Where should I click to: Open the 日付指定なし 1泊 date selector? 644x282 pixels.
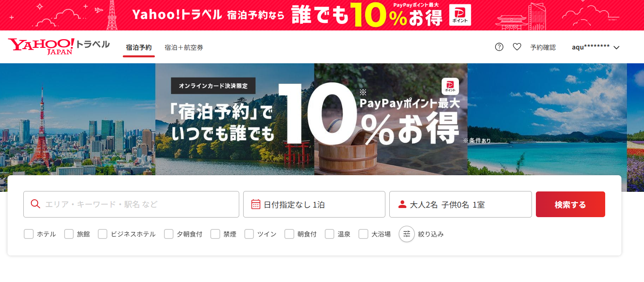pos(314,204)
